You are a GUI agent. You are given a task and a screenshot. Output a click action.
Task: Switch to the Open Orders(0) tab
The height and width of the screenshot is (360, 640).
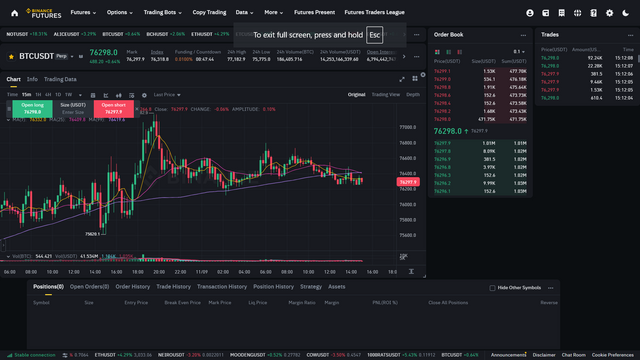(x=89, y=287)
